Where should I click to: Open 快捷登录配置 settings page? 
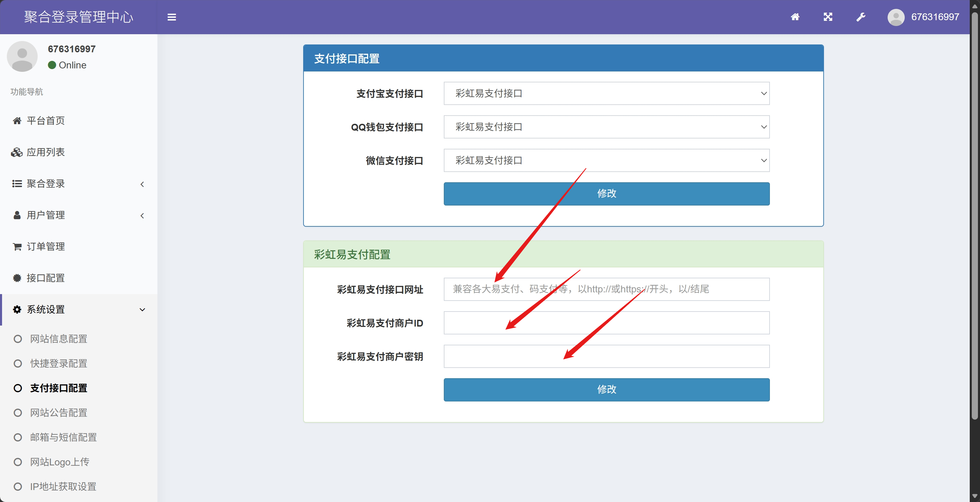tap(59, 364)
